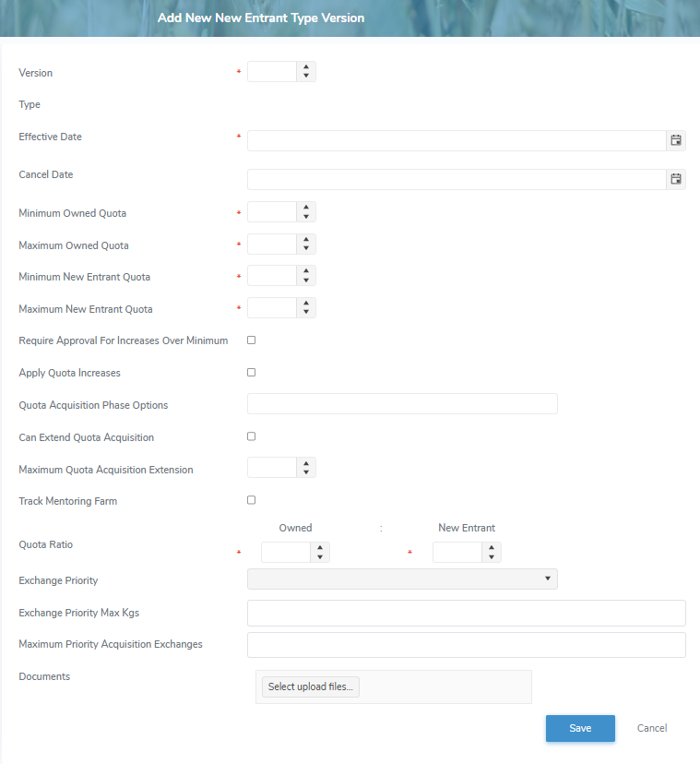Viewport: 700px width, 764px height.
Task: Decrement Maximum Quota Acquisition Extension spinner
Action: pyautogui.click(x=308, y=472)
